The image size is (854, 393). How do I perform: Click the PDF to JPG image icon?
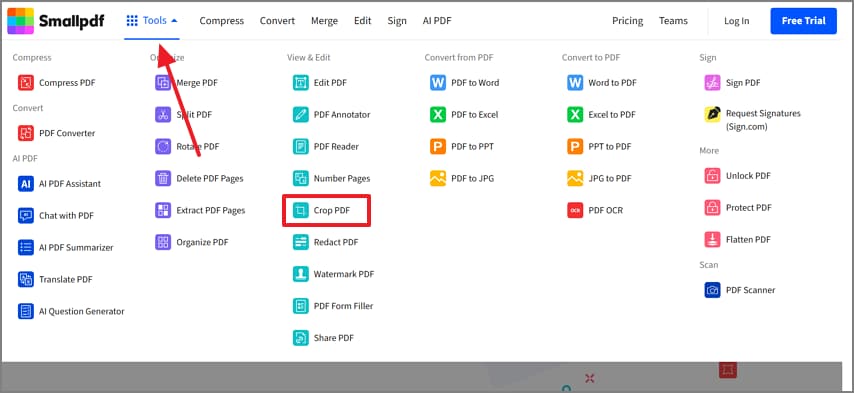(438, 178)
